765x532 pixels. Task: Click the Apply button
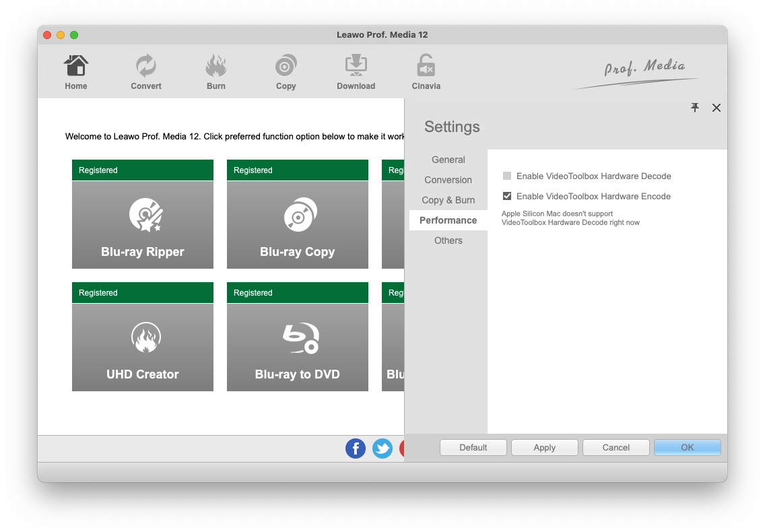[x=544, y=448]
